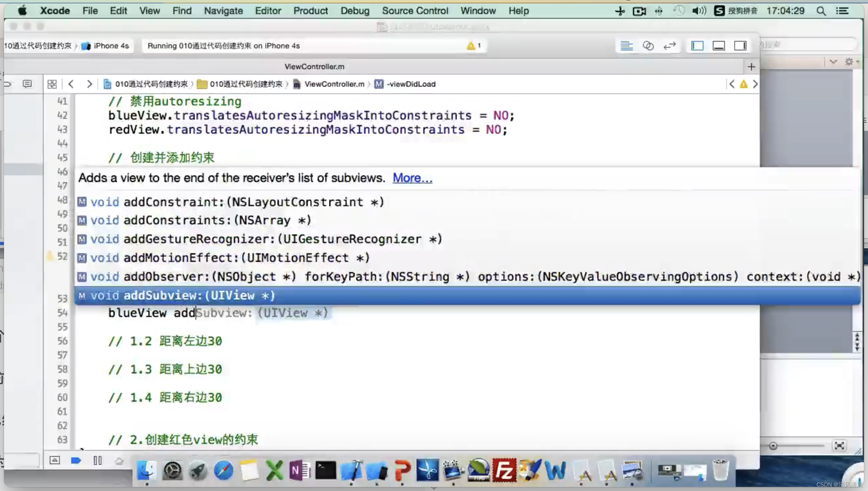Choose addGestureRecognizer: completion suggestion
The image size is (868, 491).
(467, 239)
